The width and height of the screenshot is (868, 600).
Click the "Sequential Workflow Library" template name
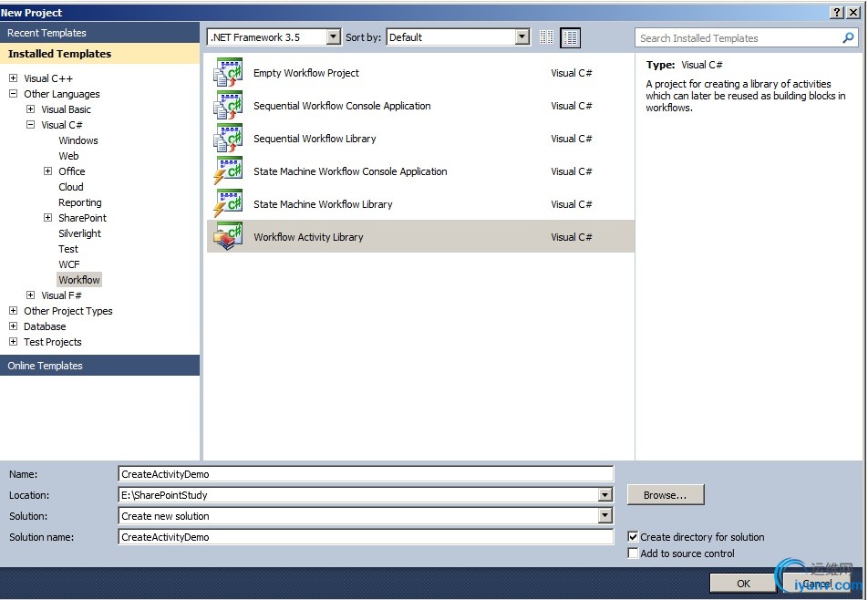click(315, 139)
